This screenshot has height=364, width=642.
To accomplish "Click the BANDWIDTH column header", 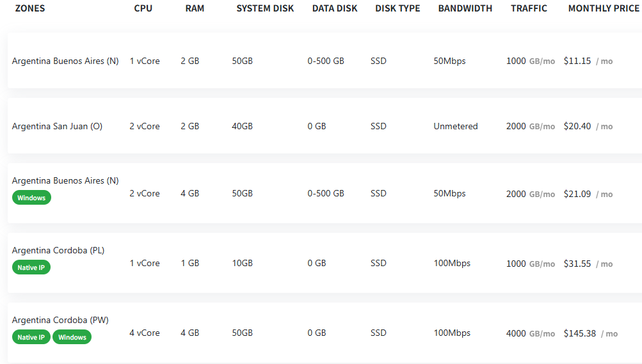I will point(465,8).
